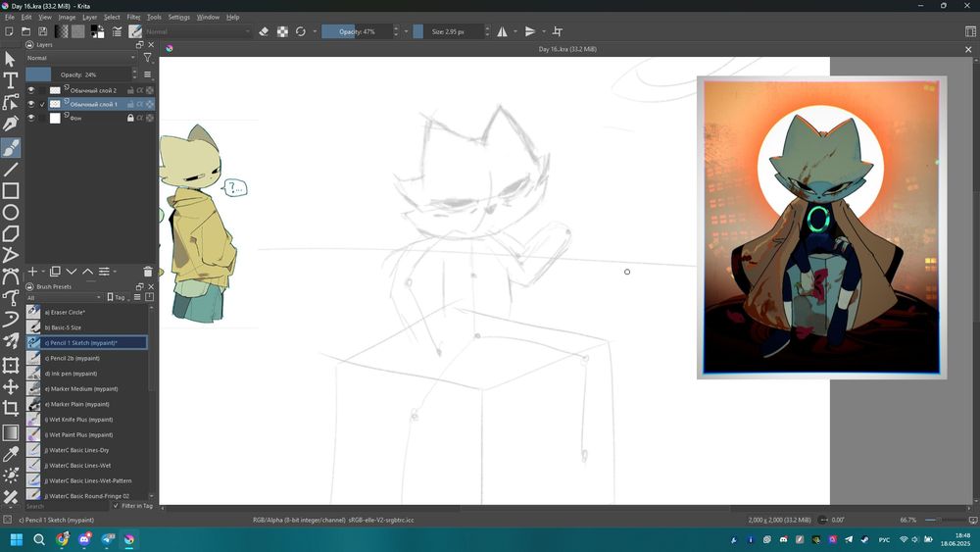The image size is (980, 552).
Task: Select the Color Sampler eyedropper tool
Action: [x=10, y=455]
